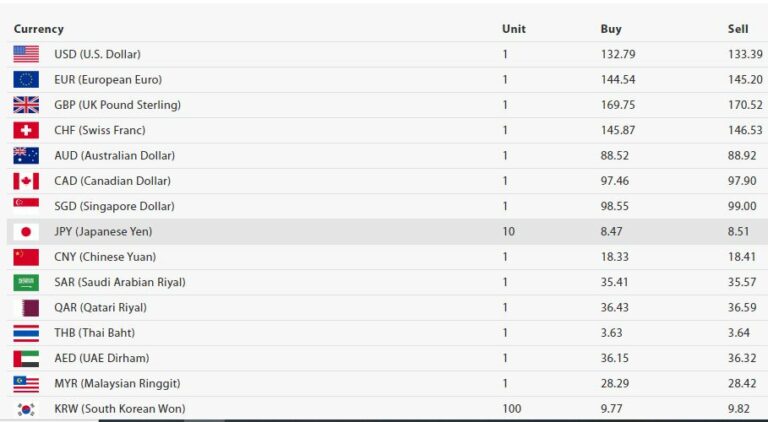Click the Saudi Arabian flag icon
The image size is (768, 422).
click(26, 282)
